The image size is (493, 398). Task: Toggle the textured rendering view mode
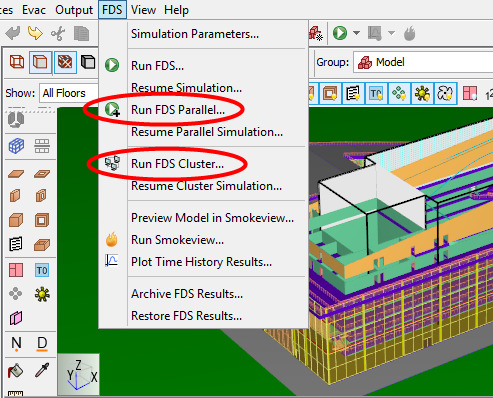point(65,62)
